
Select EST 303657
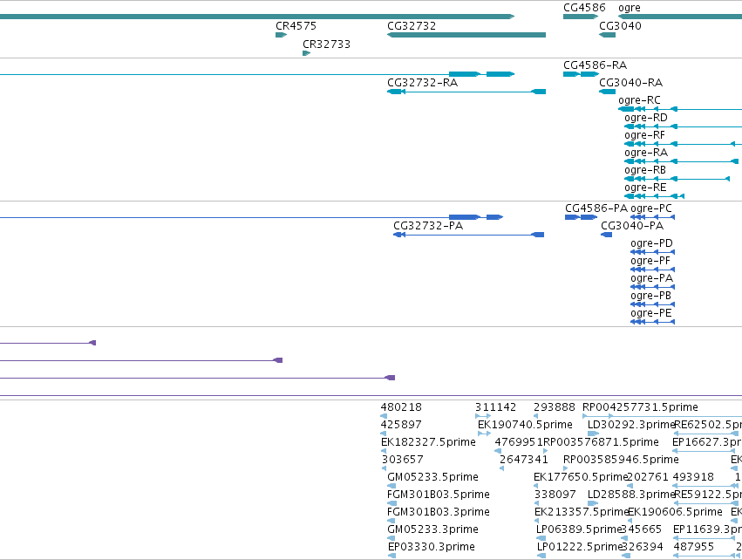click(402, 460)
